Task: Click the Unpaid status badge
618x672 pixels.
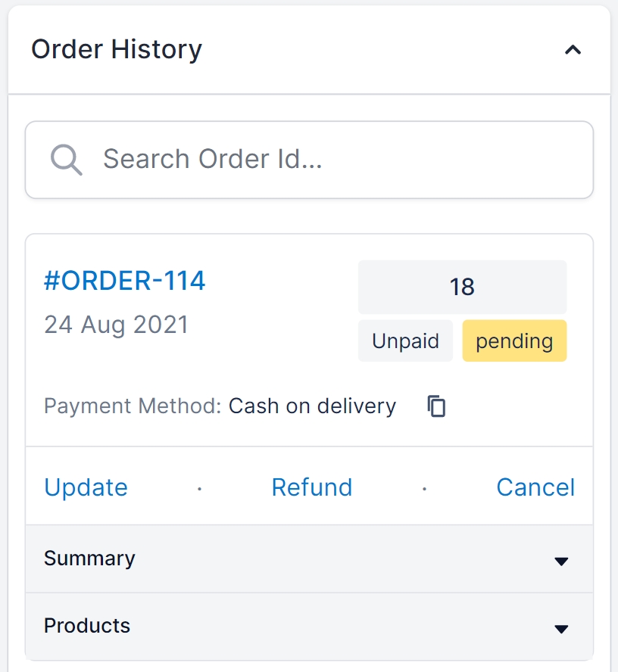Action: [405, 341]
